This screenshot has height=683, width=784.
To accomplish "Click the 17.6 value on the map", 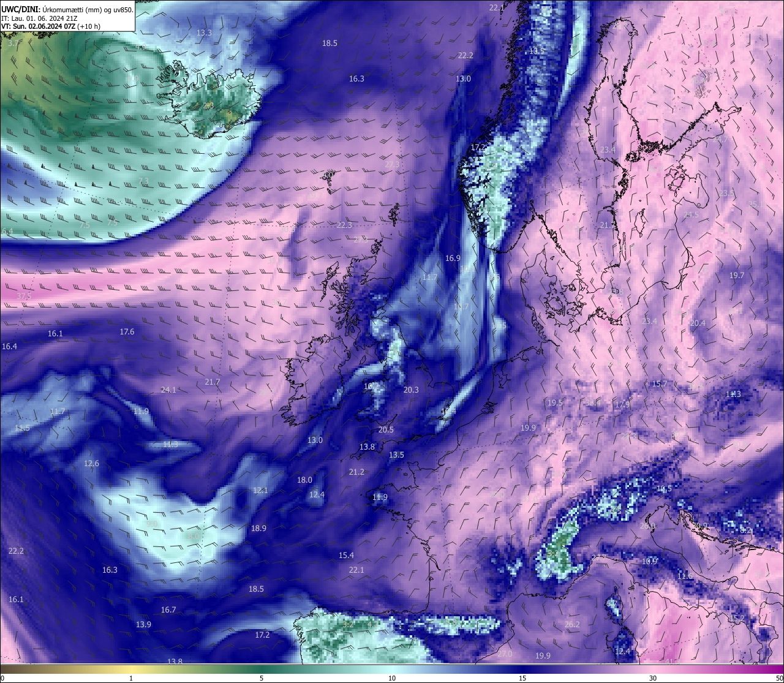I will (x=127, y=331).
